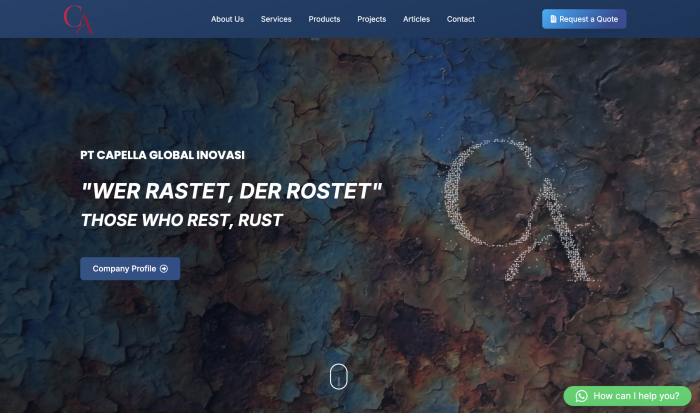Screen dimensions: 700x413
Task: Open the Products navigation link
Action: point(324,19)
